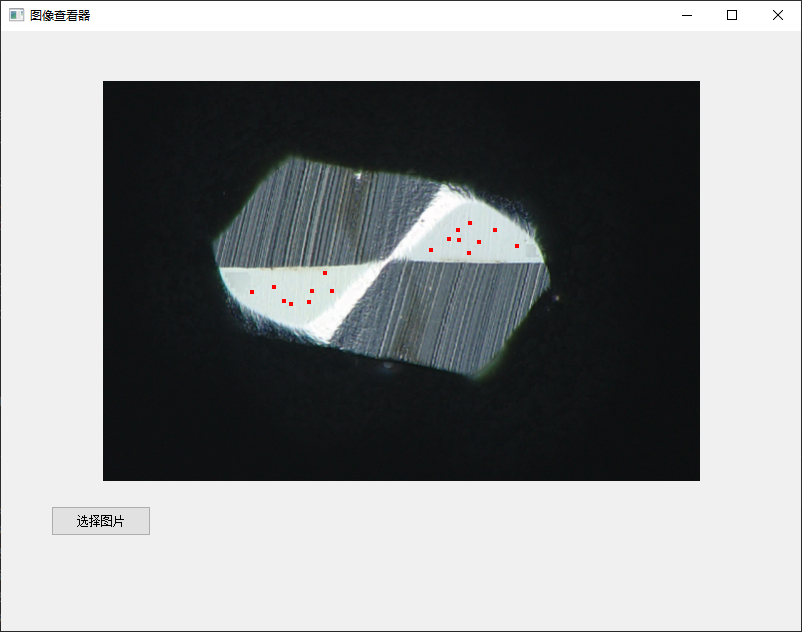This screenshot has width=802, height=632.
Task: Maximize the 图像查看器 window
Action: (x=732, y=15)
